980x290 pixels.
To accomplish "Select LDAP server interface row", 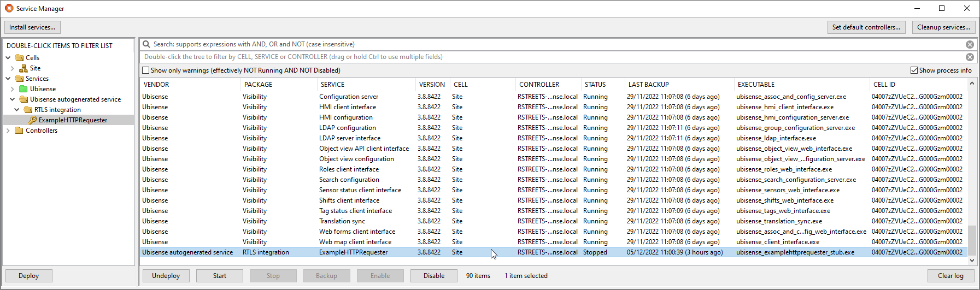I will [x=554, y=138].
